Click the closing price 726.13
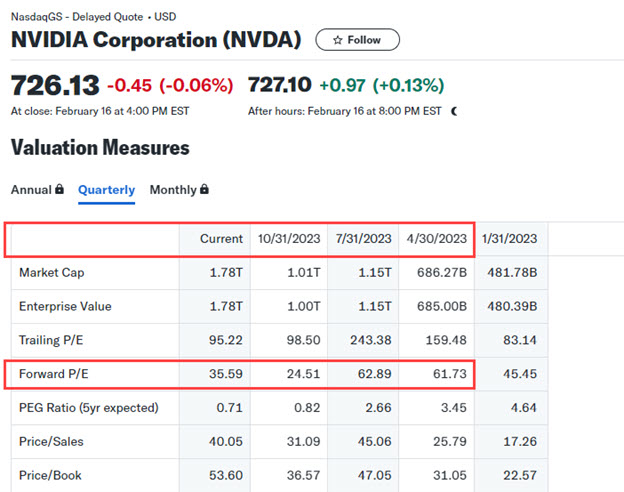Image resolution: width=624 pixels, height=492 pixels. tap(55, 85)
